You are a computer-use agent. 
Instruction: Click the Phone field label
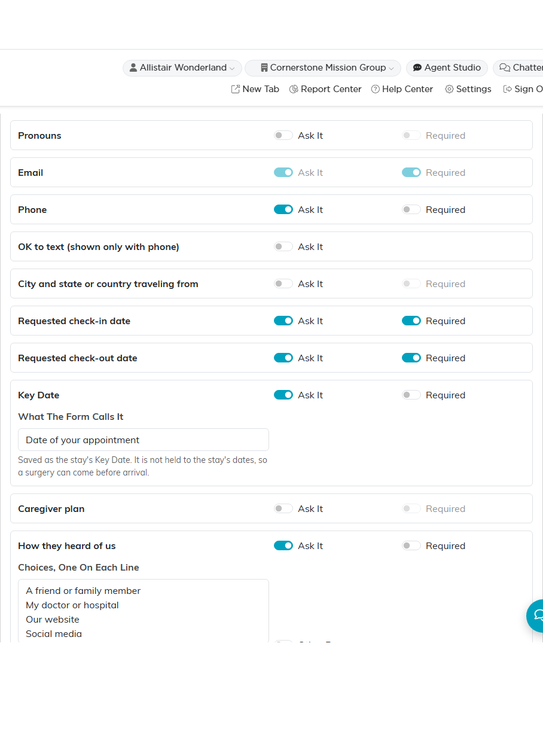32,210
